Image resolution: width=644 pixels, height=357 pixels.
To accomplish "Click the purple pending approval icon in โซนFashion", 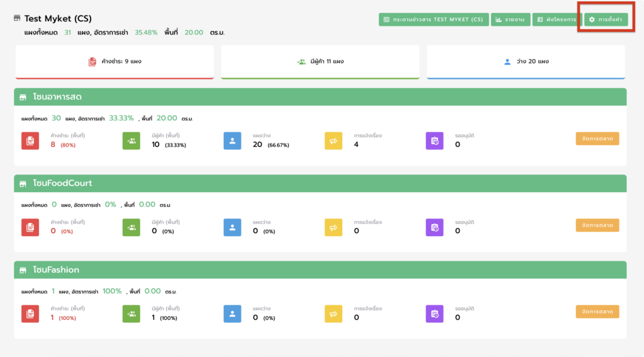I will coord(435,314).
